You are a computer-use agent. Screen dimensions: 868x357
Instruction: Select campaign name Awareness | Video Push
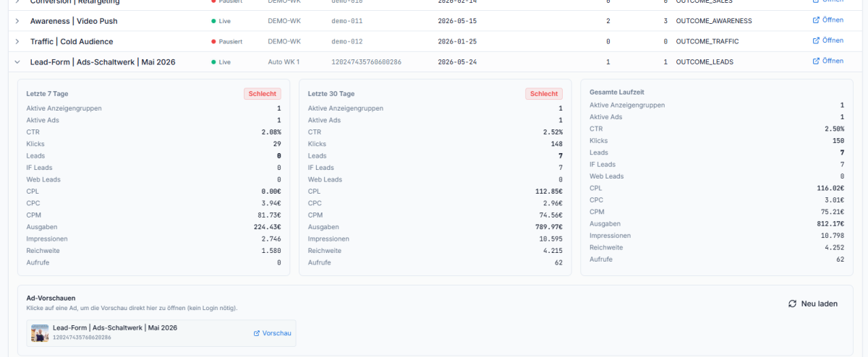pyautogui.click(x=74, y=21)
